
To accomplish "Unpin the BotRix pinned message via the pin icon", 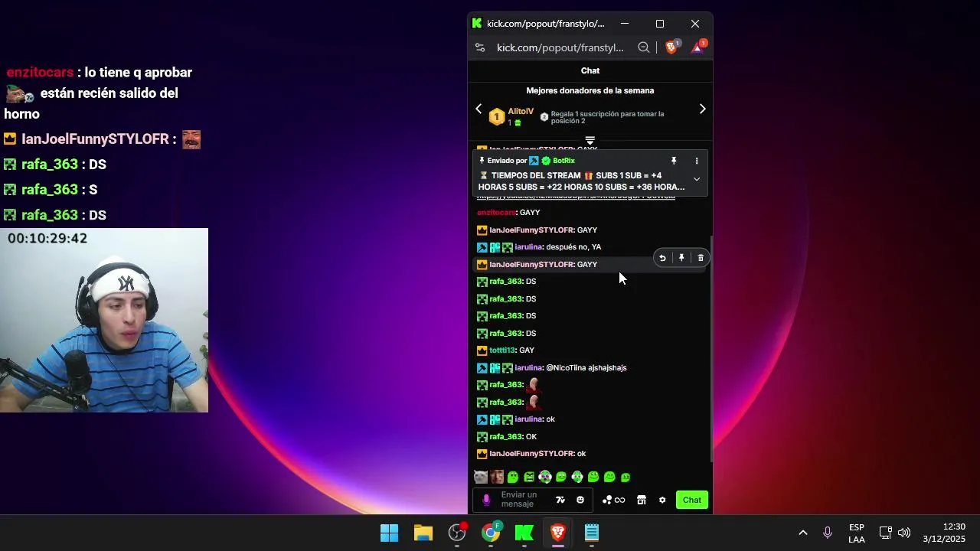I will tap(674, 161).
